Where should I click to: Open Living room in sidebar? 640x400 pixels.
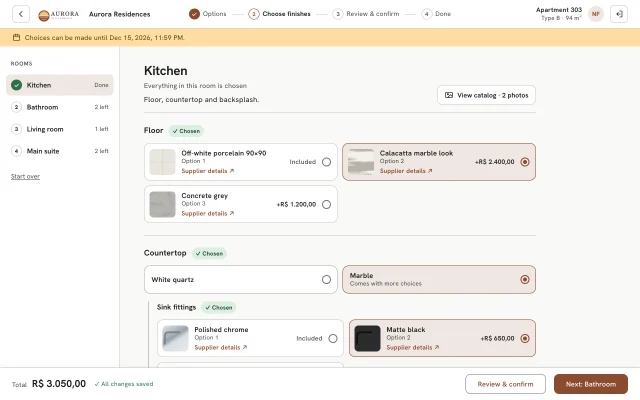[x=60, y=129]
